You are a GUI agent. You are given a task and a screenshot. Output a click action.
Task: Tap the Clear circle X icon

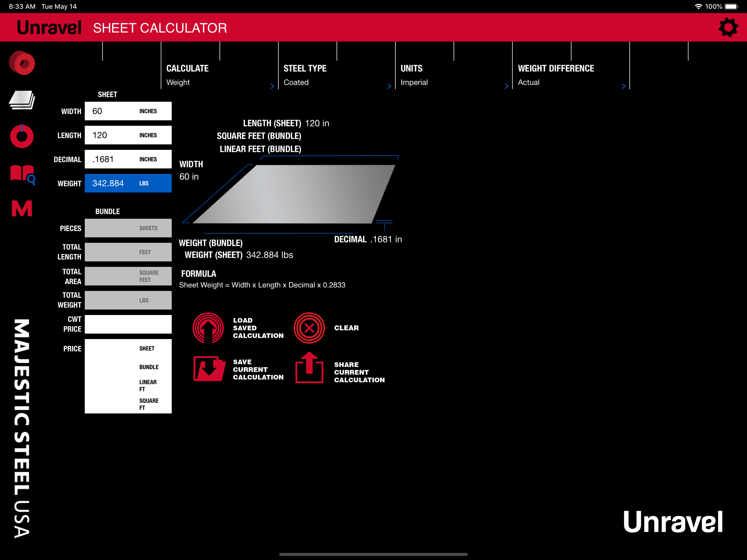click(309, 328)
